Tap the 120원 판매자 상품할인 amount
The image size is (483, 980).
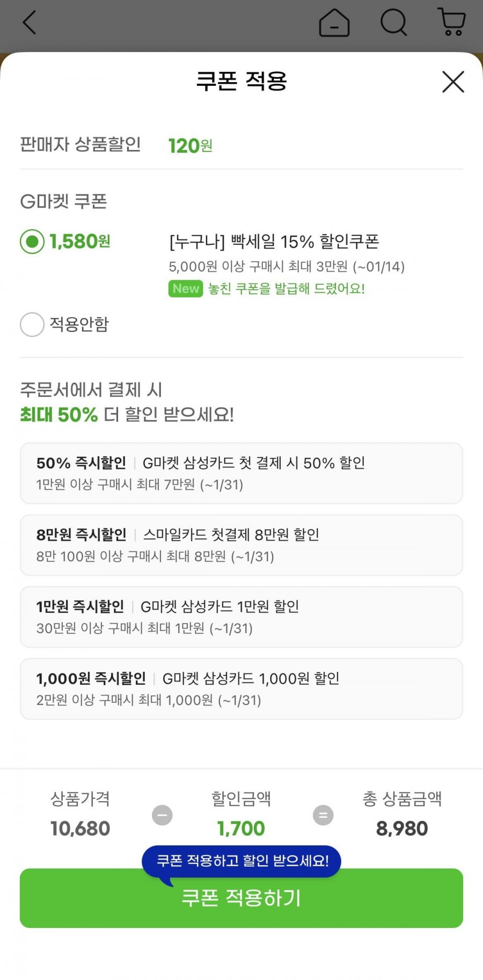[190, 146]
